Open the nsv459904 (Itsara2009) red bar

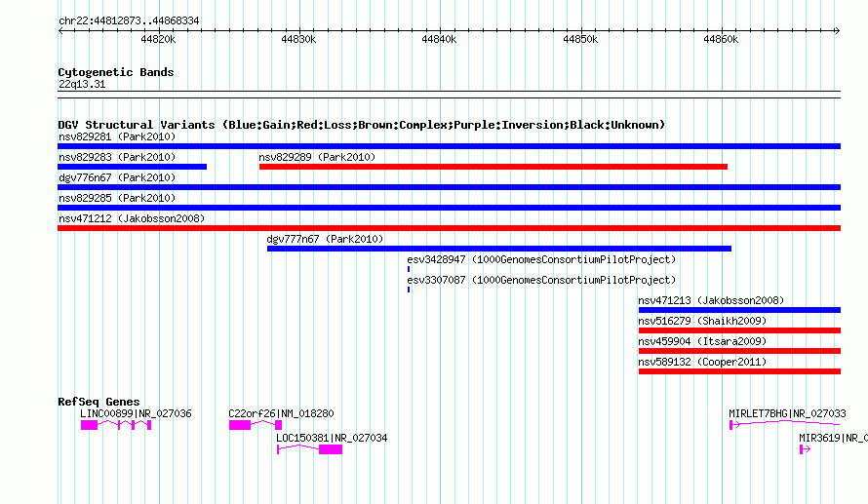tap(739, 351)
